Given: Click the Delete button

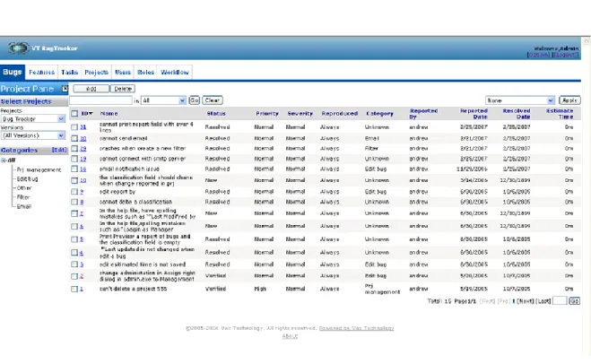Looking at the screenshot, I should (x=123, y=89).
